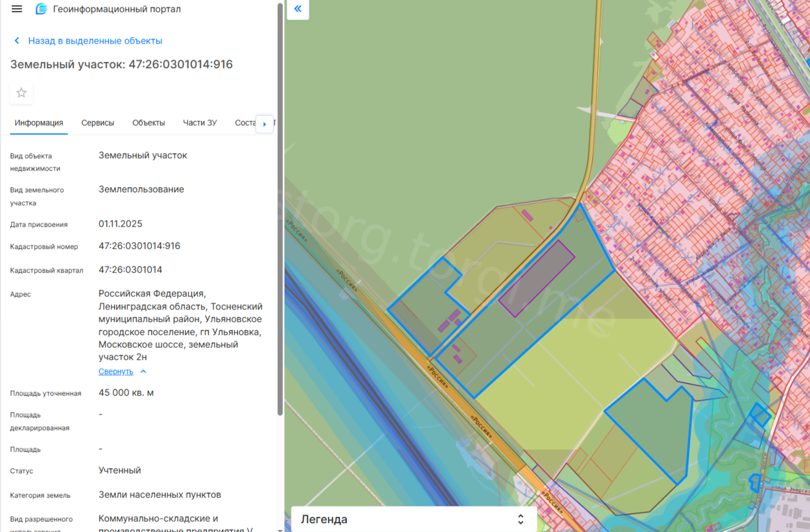Click the Легенда up-down arrows icon
810x532 pixels.
click(520, 519)
